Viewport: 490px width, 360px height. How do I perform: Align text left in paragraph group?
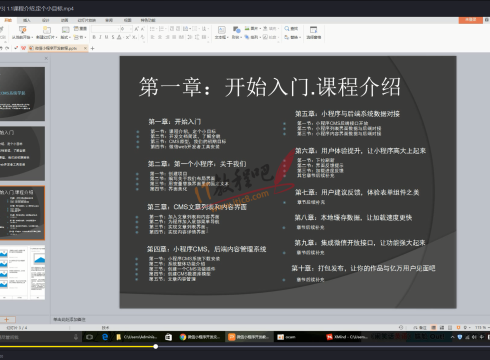point(153,37)
